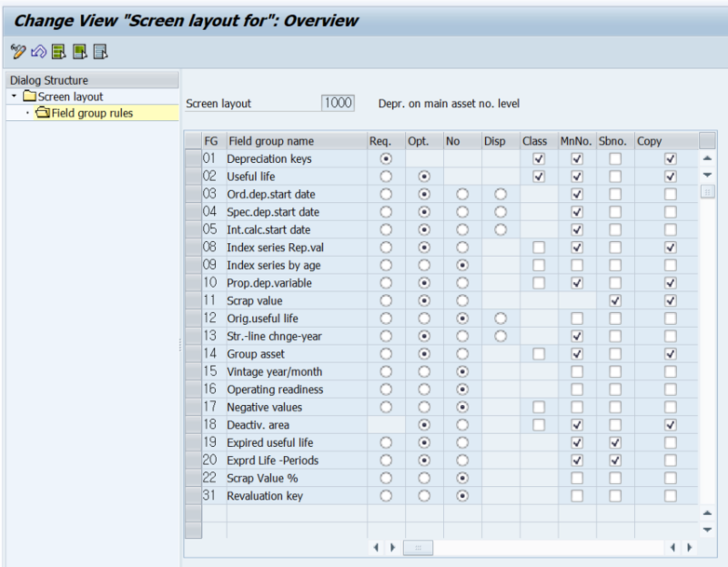Click the Select All toolbar icon
The width and height of the screenshot is (728, 567).
59,52
